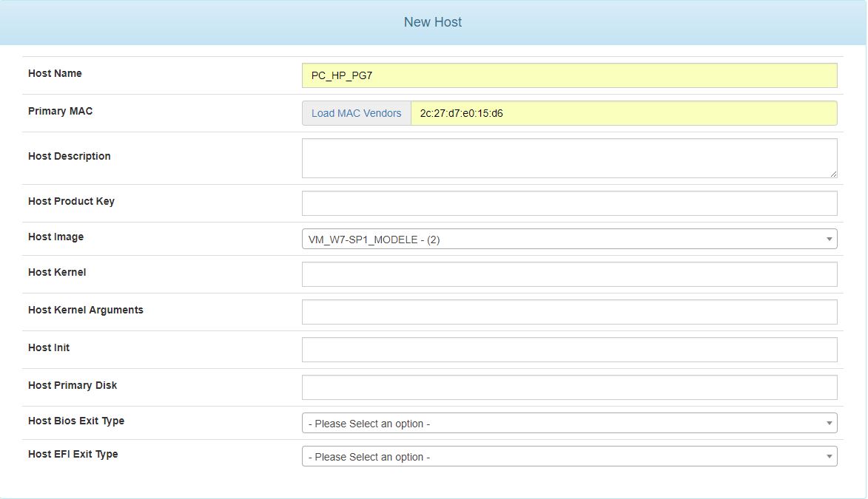Screen dimensions: 868x499
Task: Click the Host Init input box
Action: click(x=569, y=350)
